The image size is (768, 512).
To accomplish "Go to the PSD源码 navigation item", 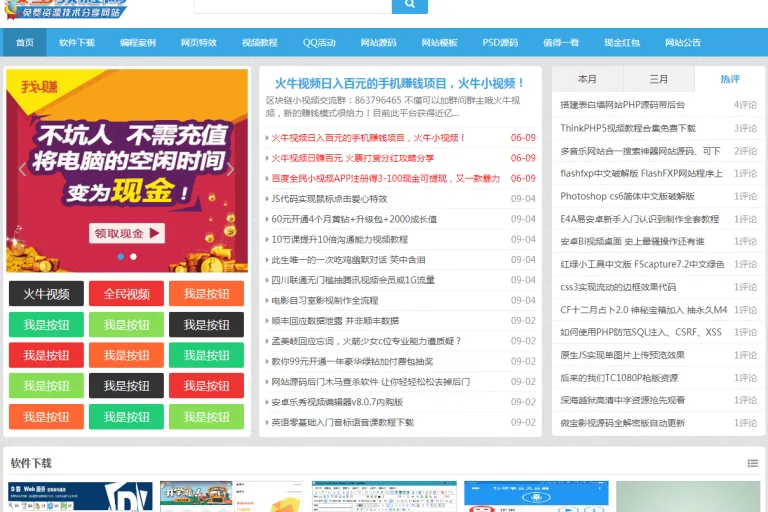I will (x=500, y=43).
